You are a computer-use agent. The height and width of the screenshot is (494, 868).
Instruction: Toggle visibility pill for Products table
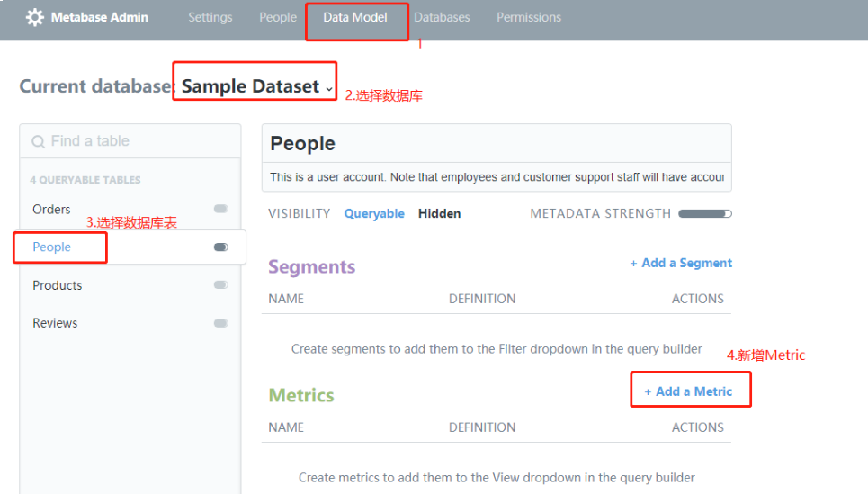coord(220,285)
